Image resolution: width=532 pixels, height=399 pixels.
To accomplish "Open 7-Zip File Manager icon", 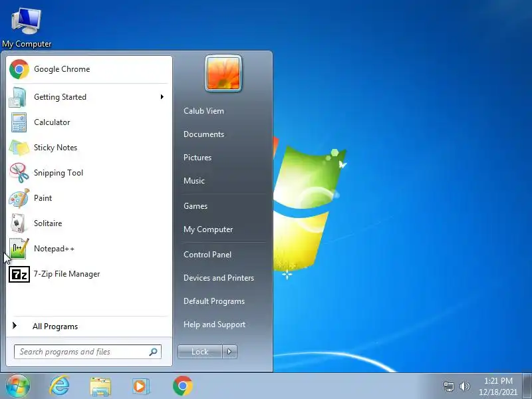I will click(19, 274).
